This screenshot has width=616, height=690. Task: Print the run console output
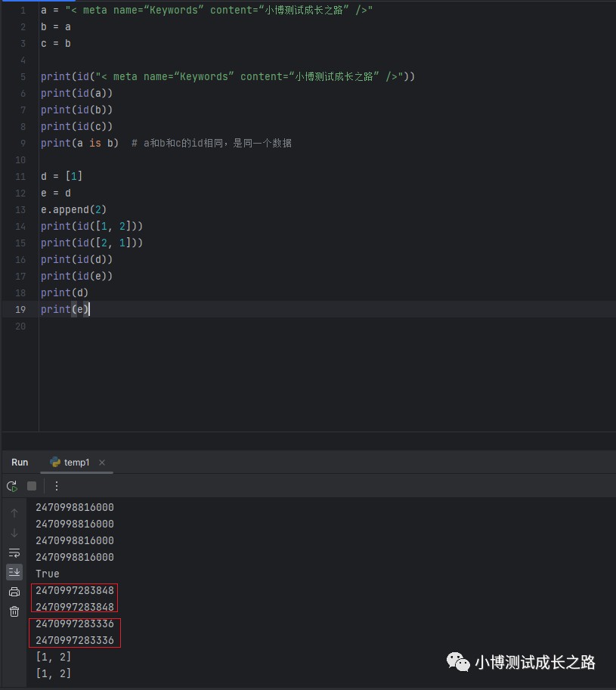pos(14,592)
